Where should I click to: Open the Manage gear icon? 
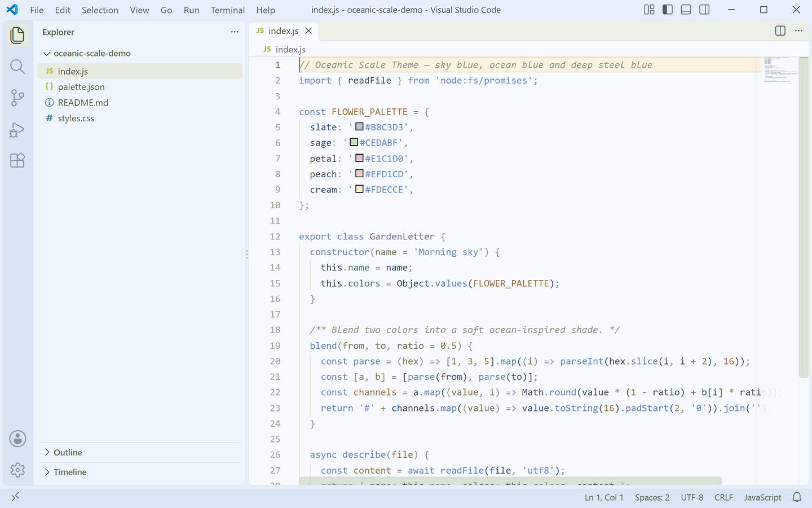(x=17, y=470)
